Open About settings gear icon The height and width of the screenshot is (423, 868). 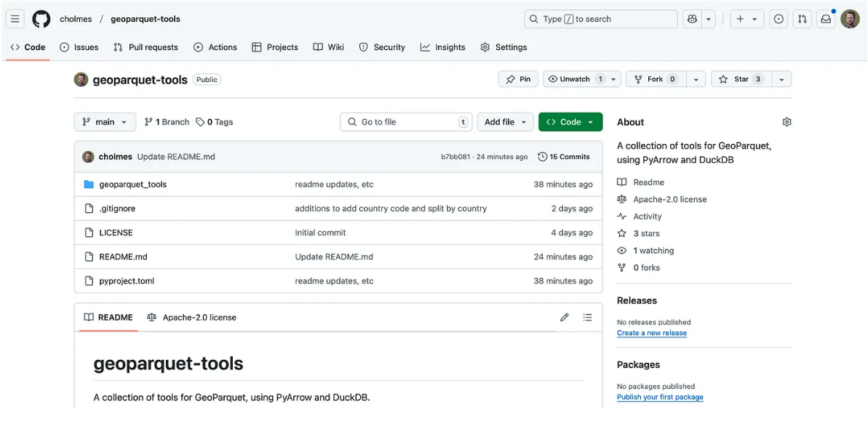pyautogui.click(x=787, y=122)
